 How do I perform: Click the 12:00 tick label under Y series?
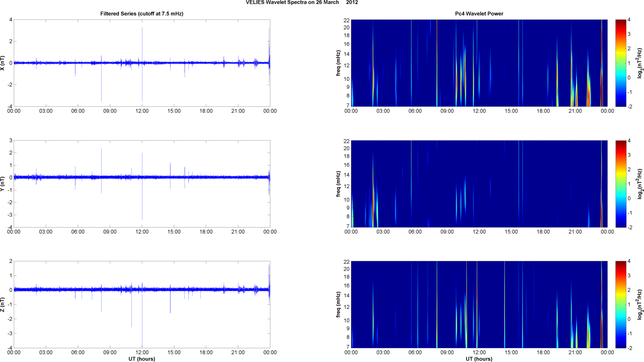[x=142, y=232]
